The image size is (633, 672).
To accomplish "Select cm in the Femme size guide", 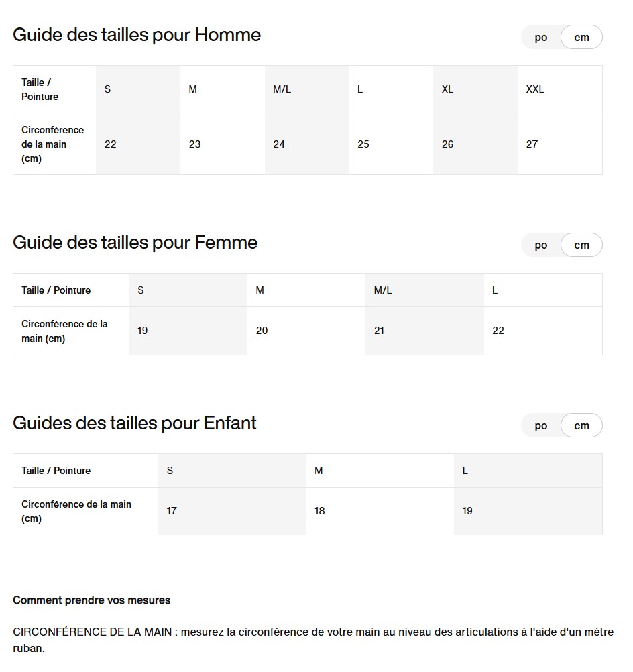I will [x=581, y=245].
